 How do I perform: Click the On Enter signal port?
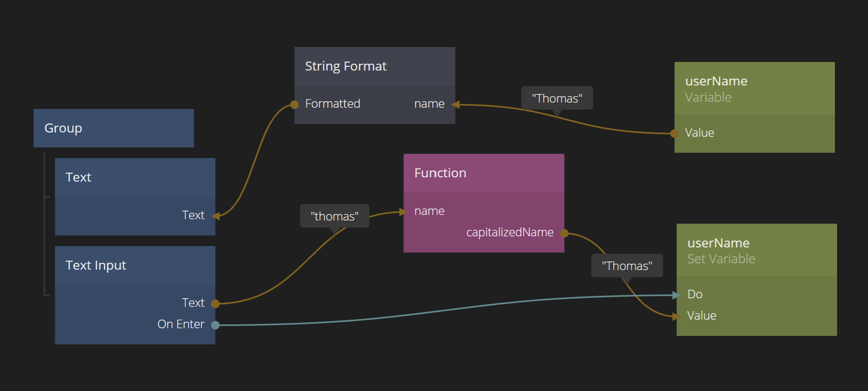(x=216, y=325)
